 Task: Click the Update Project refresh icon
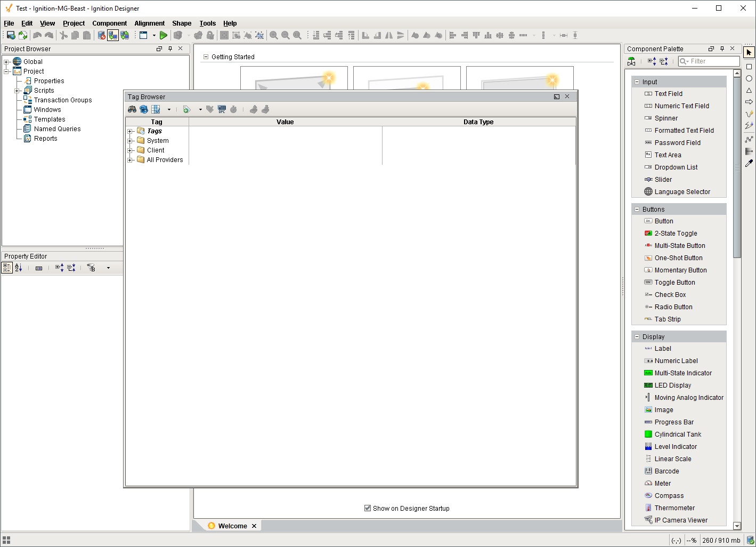coord(23,35)
